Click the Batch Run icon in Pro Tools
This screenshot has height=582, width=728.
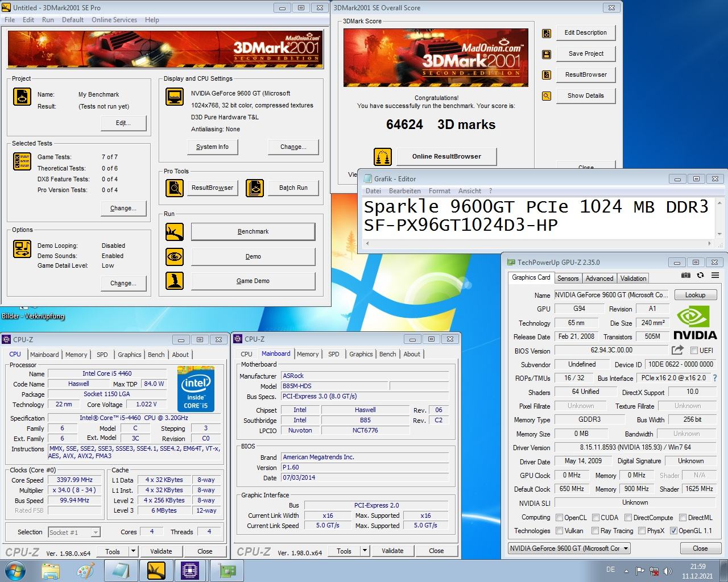tap(255, 188)
